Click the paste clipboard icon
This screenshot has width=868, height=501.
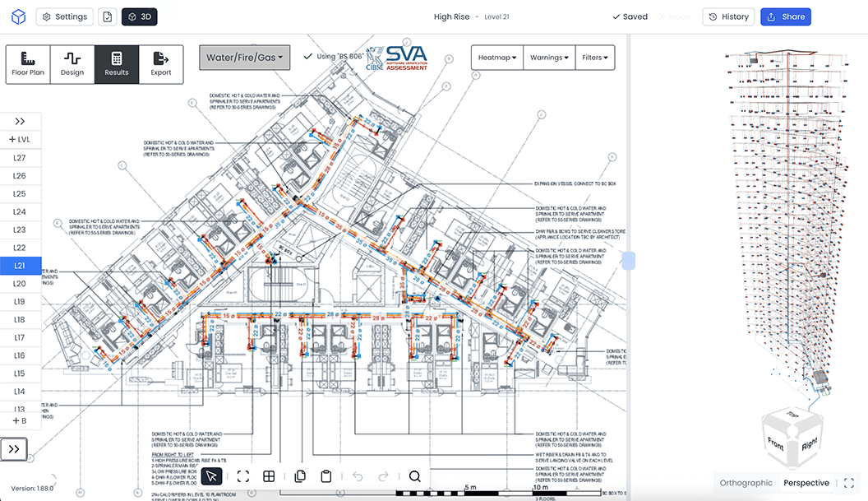pos(326,476)
